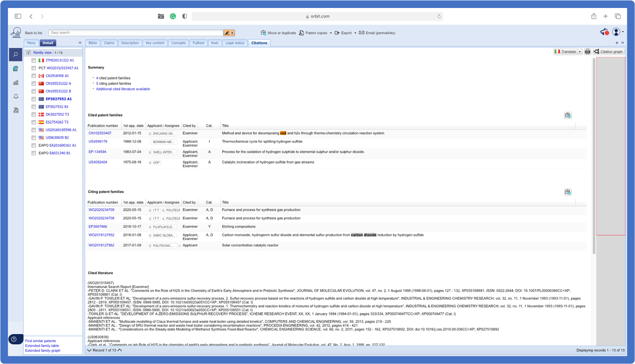
Task: Open cited patent US4999178
Action: (98, 142)
